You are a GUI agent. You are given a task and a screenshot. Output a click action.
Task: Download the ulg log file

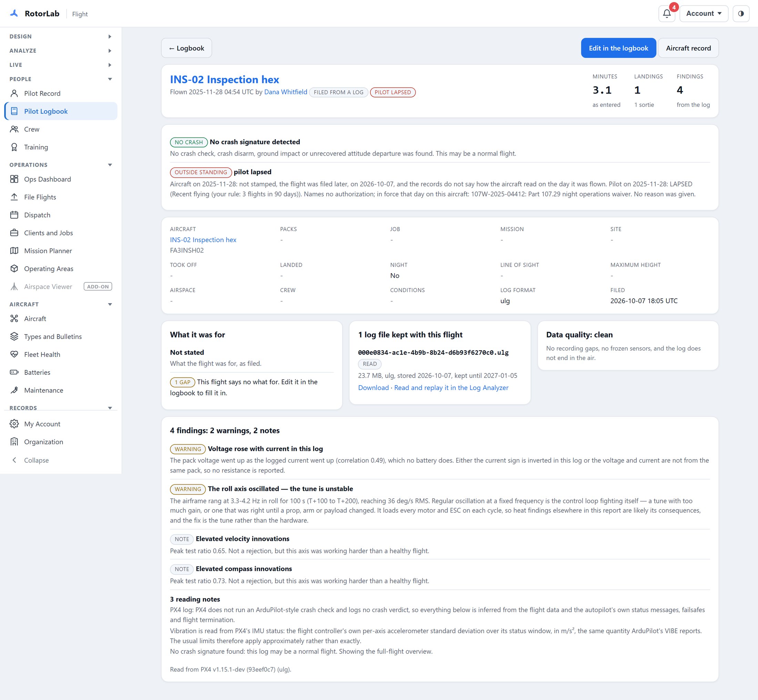click(x=373, y=388)
